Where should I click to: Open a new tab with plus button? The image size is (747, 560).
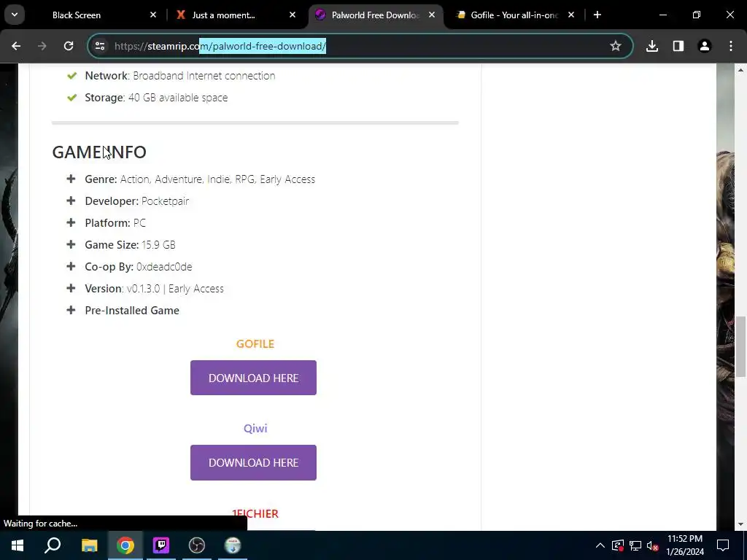(x=597, y=15)
